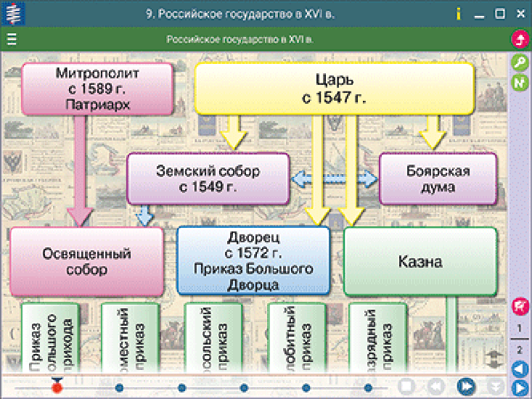
Task: Click the pink presentation board icon
Action: point(520,306)
